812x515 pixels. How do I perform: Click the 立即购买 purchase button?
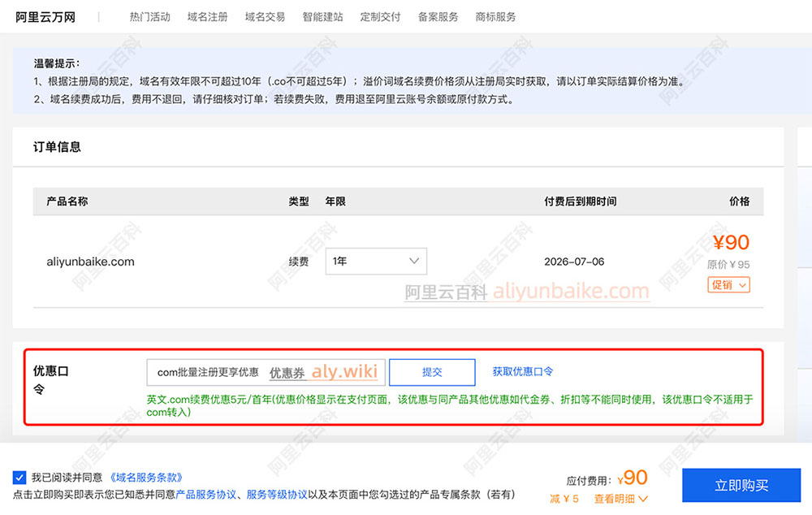[x=741, y=485]
